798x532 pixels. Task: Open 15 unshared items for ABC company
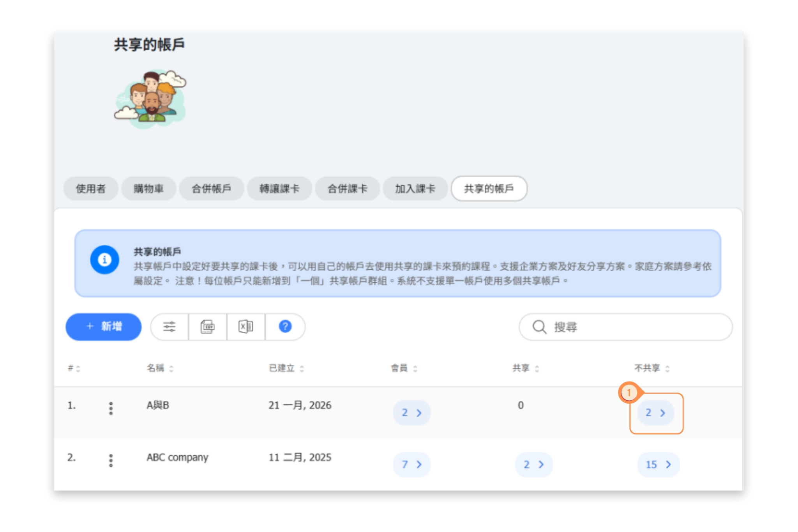point(658,465)
